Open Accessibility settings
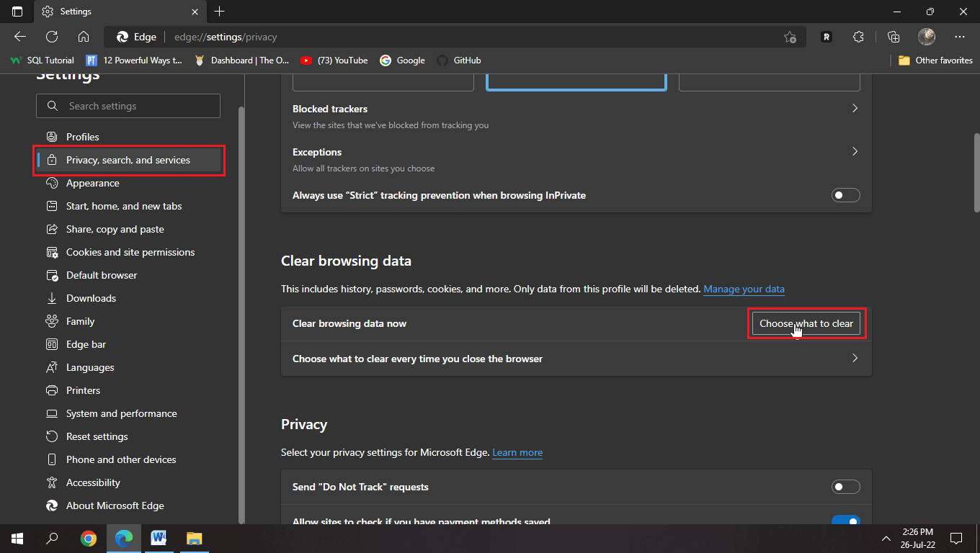This screenshot has width=980, height=553. click(128, 482)
